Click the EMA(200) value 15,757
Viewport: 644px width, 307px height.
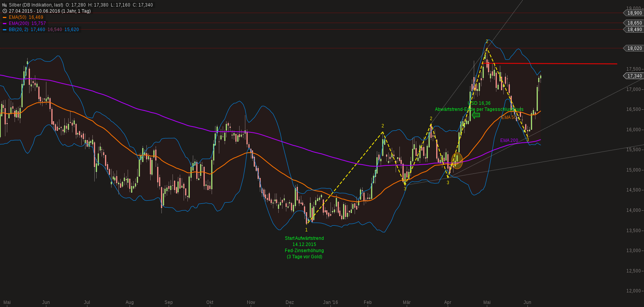(x=39, y=23)
